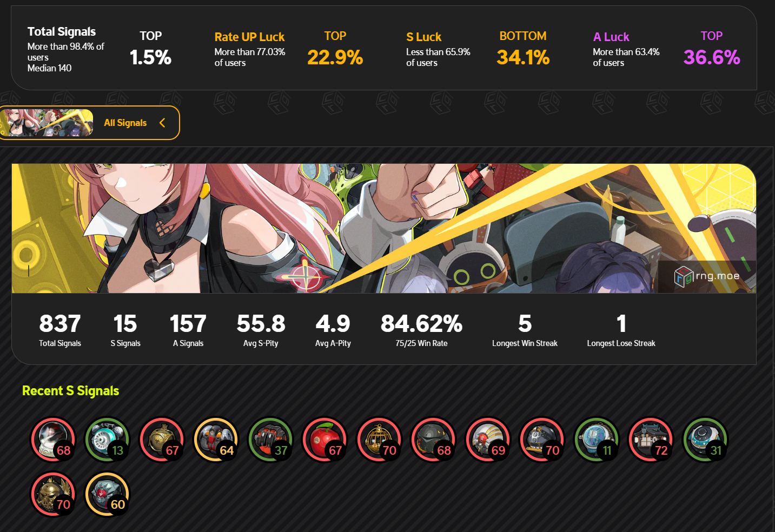
Task: Click the banner thumbnail beside All Signals
Action: click(x=47, y=123)
